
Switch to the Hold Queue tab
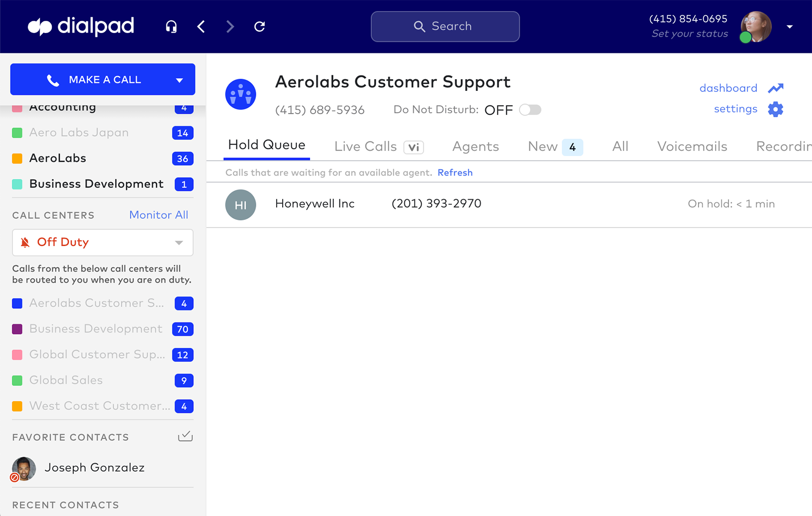click(267, 145)
